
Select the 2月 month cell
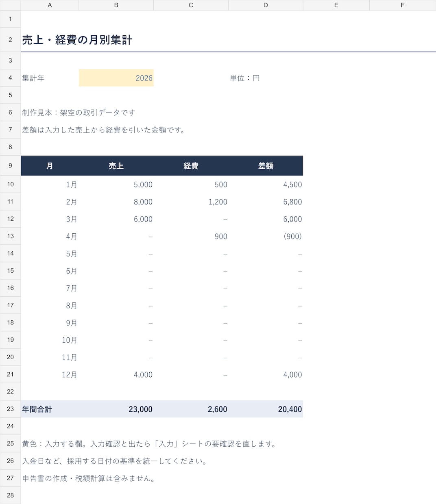point(50,202)
